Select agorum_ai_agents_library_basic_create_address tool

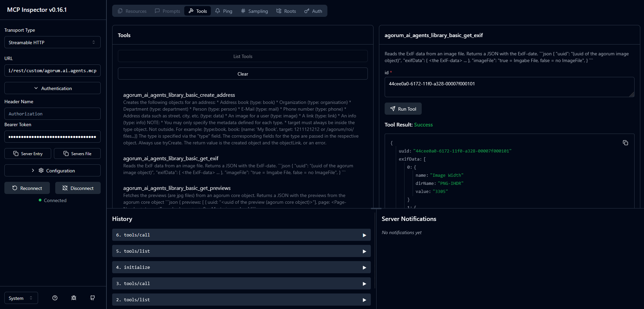[x=243, y=119]
